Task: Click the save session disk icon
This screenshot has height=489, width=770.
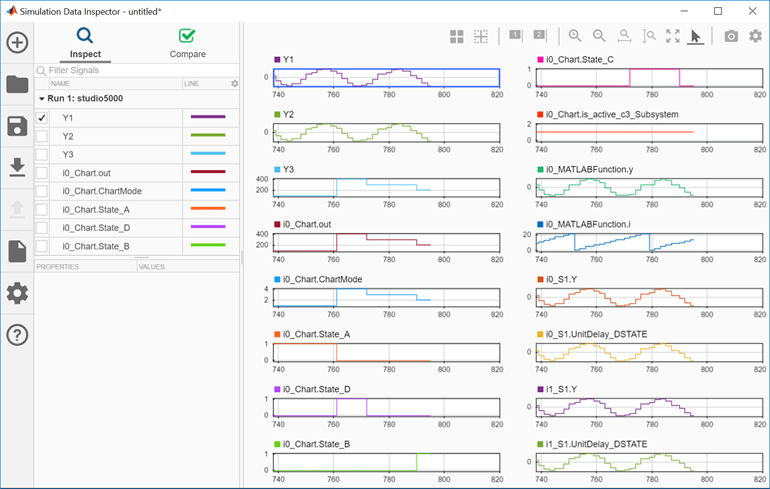Action: (17, 126)
